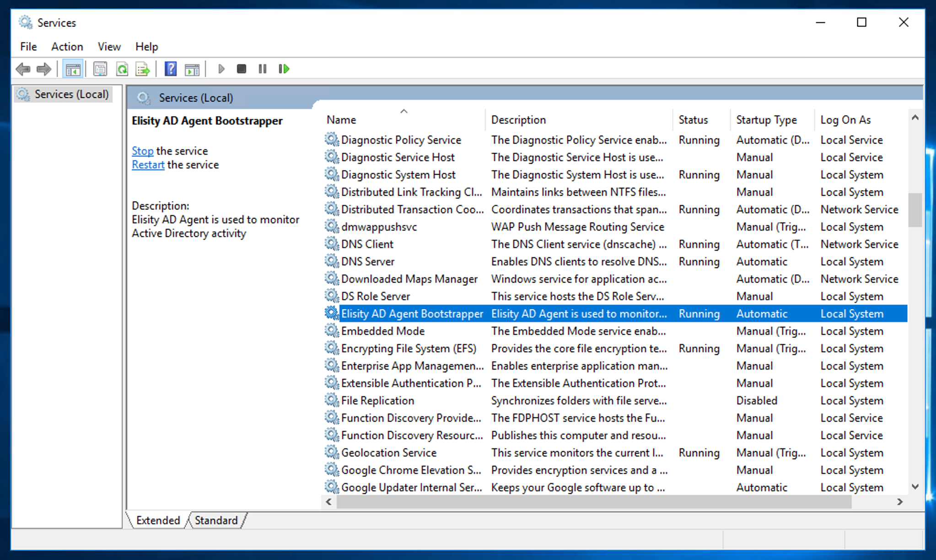Click the Restart Service icon
The height and width of the screenshot is (560, 936).
click(284, 69)
